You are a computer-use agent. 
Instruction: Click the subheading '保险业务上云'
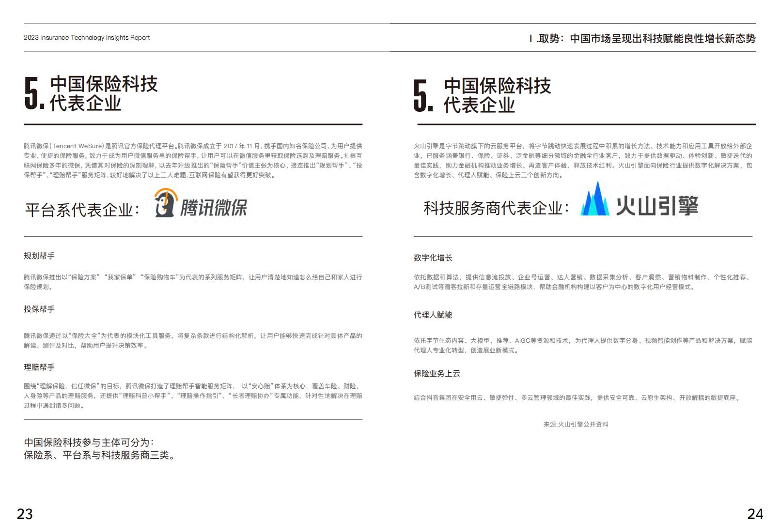(437, 373)
